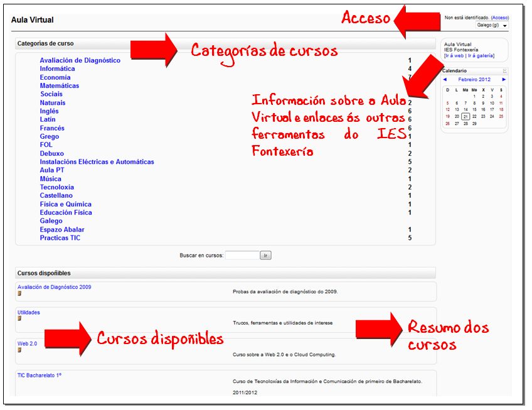Click the Acceso login link
Screen dimensions: 532x410
500,18
